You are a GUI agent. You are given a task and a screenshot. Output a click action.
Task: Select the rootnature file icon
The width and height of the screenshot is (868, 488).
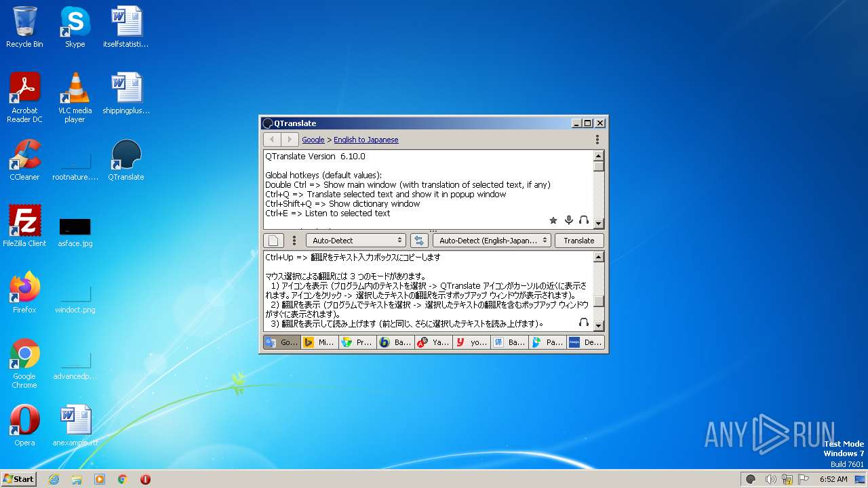pos(75,165)
